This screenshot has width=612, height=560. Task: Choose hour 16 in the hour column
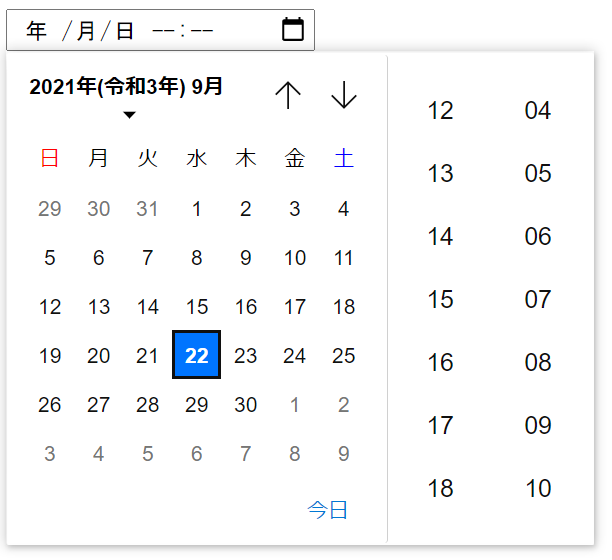click(440, 362)
